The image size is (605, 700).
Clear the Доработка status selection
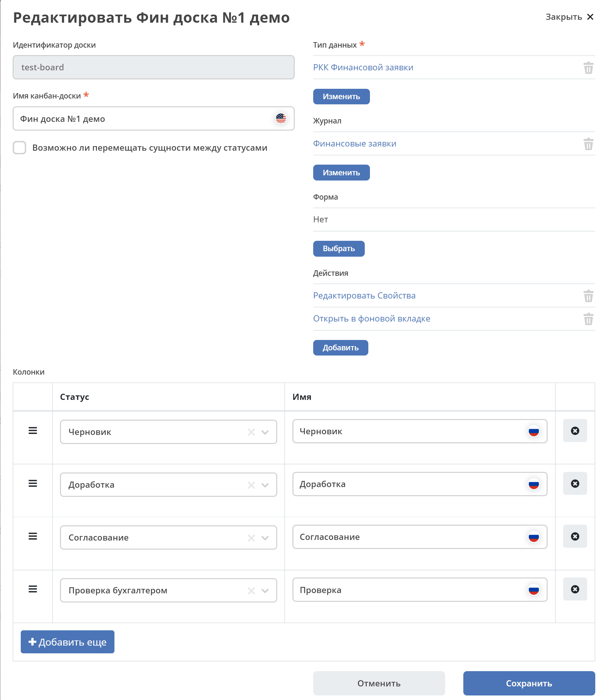[x=251, y=485]
